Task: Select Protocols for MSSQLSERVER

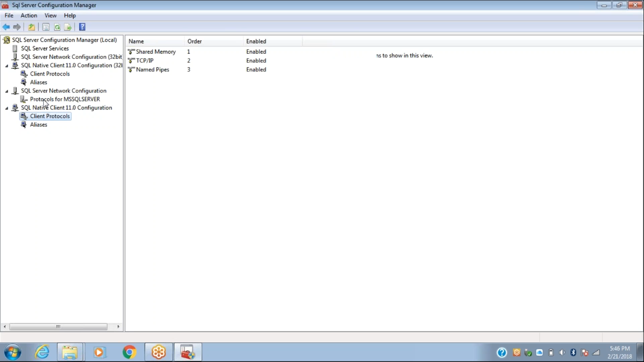Action: click(65, 99)
